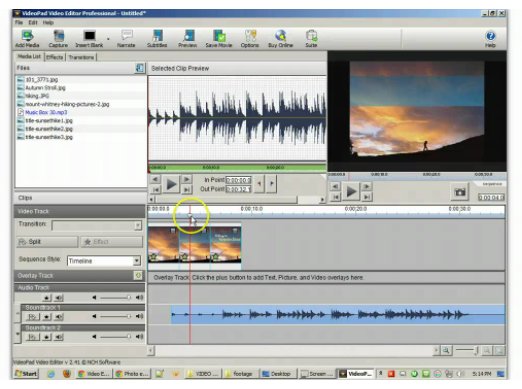The height and width of the screenshot is (389, 522).
Task: Click the In Point time field
Action: (238, 180)
